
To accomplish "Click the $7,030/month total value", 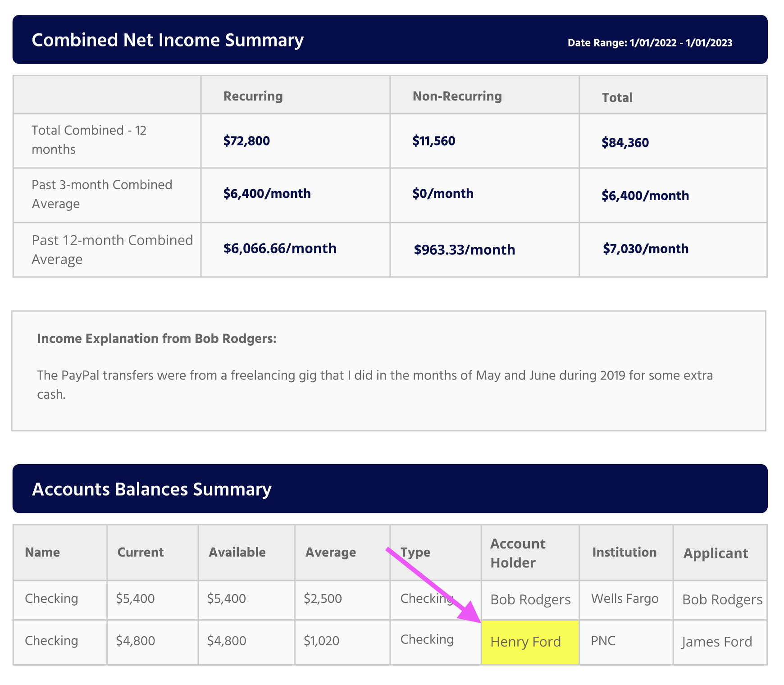I will click(x=646, y=249).
